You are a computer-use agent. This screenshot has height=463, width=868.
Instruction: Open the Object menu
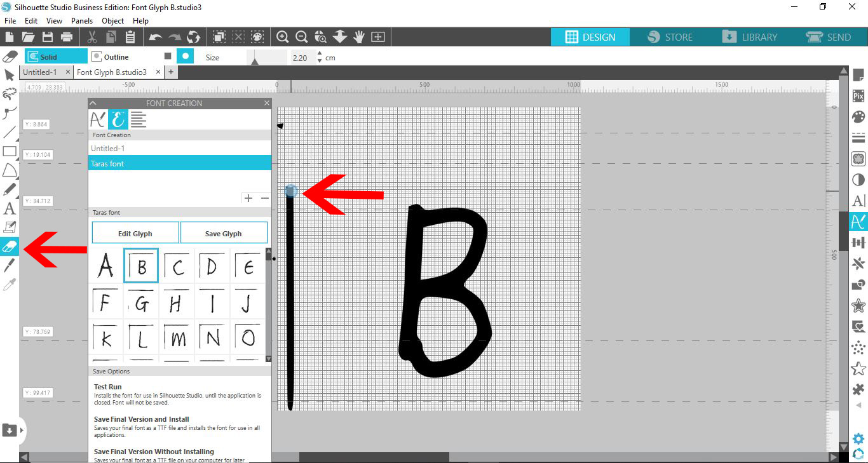point(113,20)
